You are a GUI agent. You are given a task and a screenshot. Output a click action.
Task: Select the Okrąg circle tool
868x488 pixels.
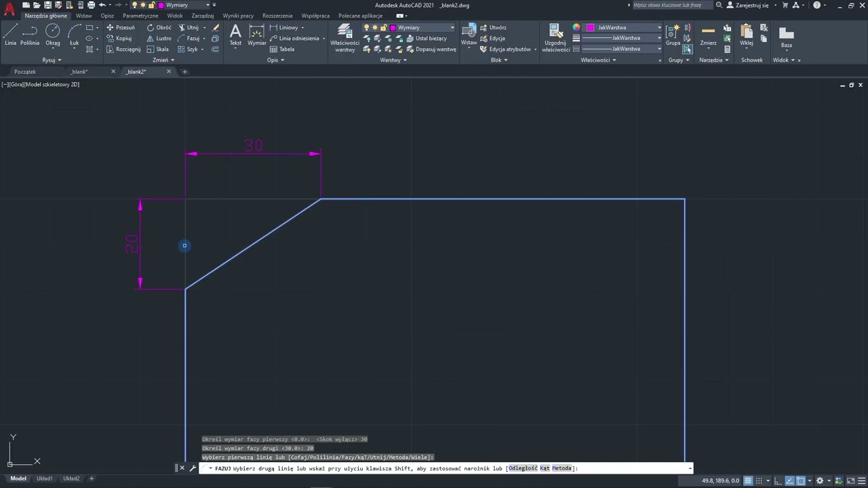pyautogui.click(x=52, y=35)
